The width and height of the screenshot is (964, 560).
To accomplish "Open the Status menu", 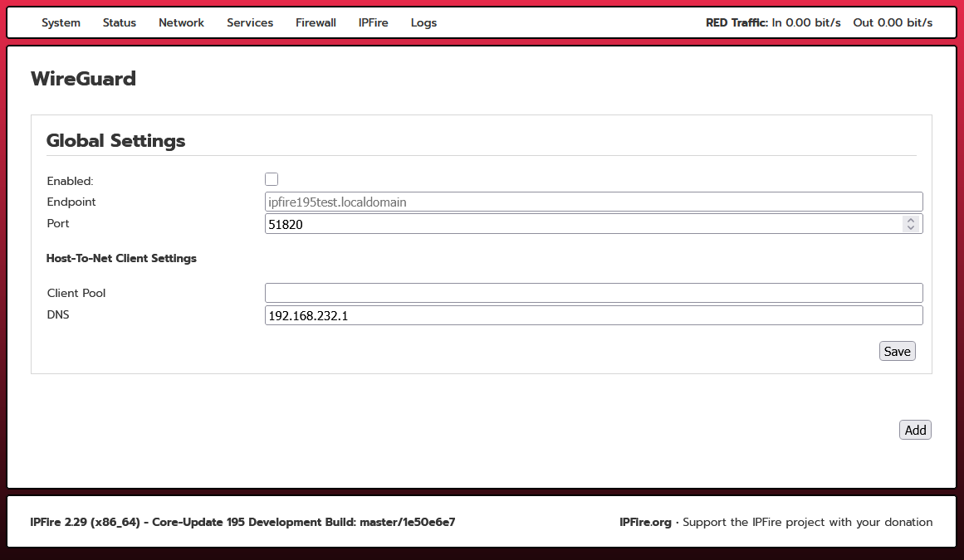I will point(120,22).
